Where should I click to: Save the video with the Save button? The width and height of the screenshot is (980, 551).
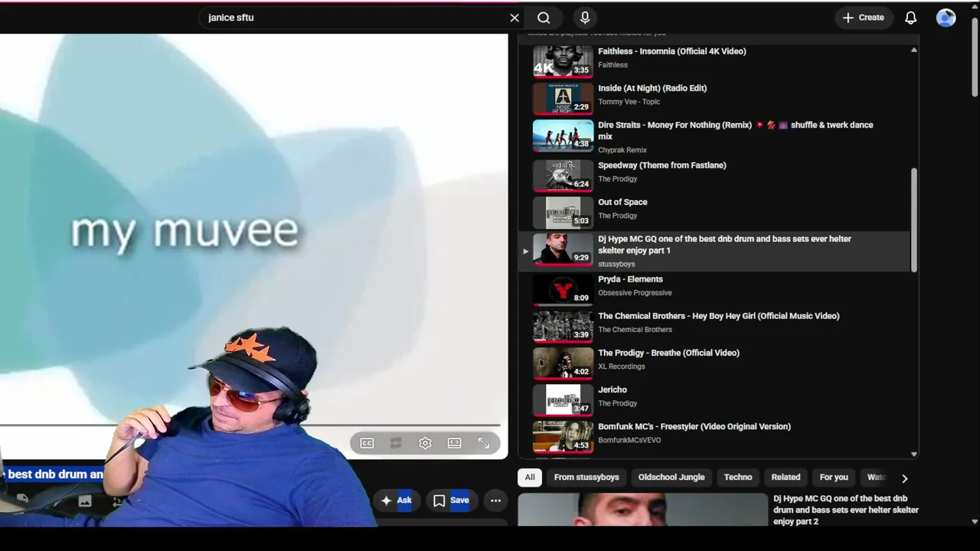[x=451, y=500]
